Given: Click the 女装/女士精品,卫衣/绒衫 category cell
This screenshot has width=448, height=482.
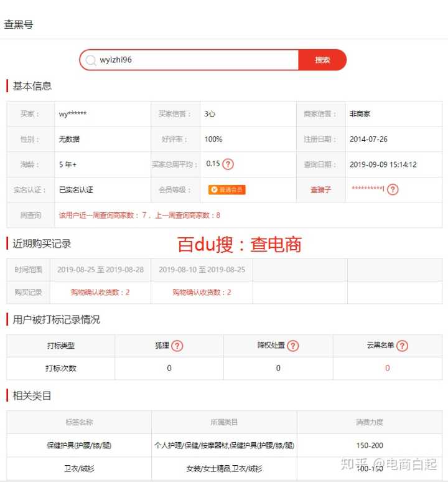Looking at the screenshot, I should [224, 469].
